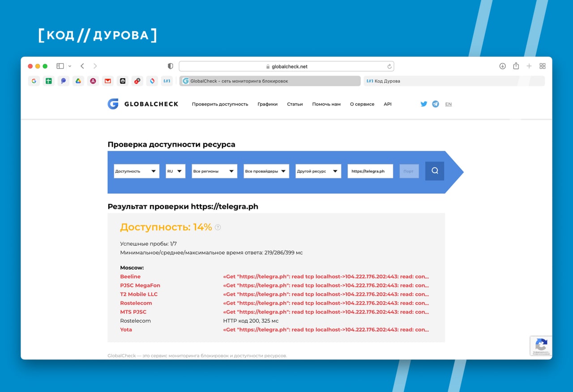Open the site's Telegram icon link
The width and height of the screenshot is (573, 392).
(x=436, y=104)
